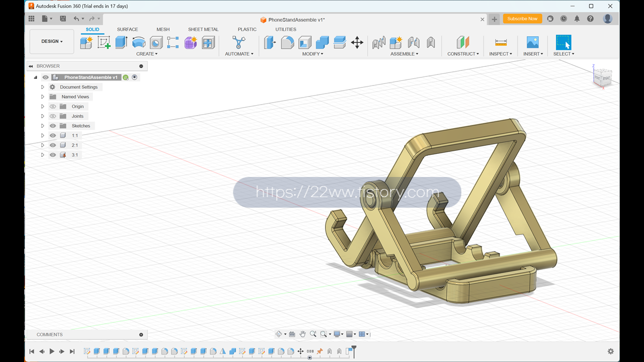Open the data panel grid icon
The width and height of the screenshot is (644, 362).
tap(32, 19)
